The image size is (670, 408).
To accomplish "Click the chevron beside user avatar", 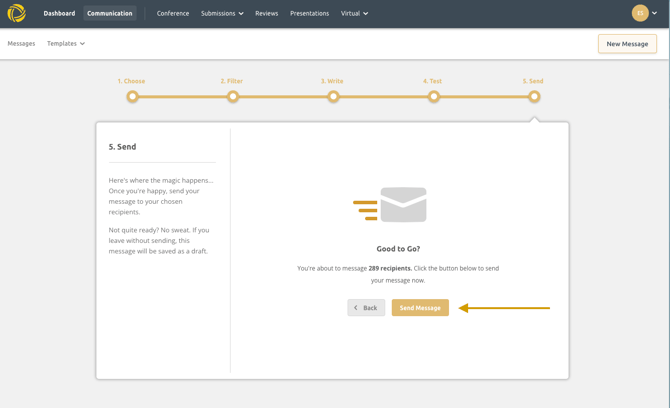I will click(655, 13).
